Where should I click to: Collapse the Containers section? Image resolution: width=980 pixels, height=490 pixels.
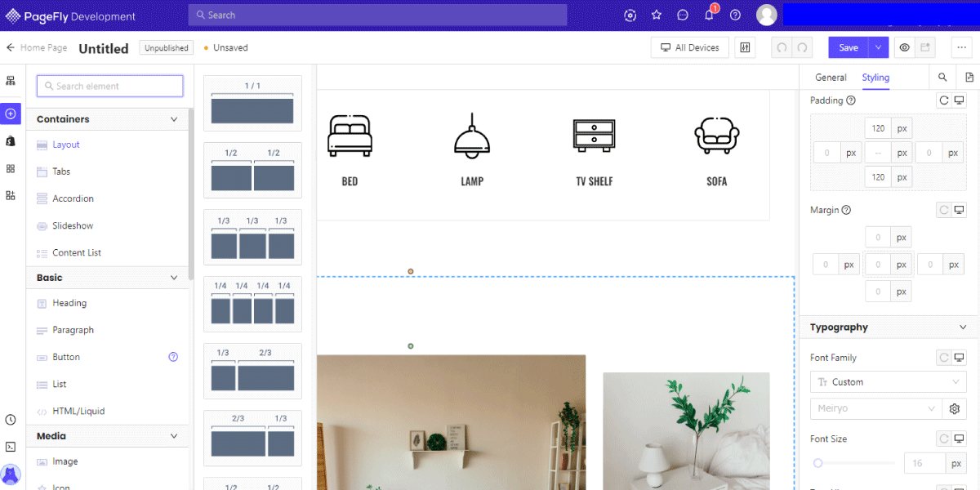point(174,119)
